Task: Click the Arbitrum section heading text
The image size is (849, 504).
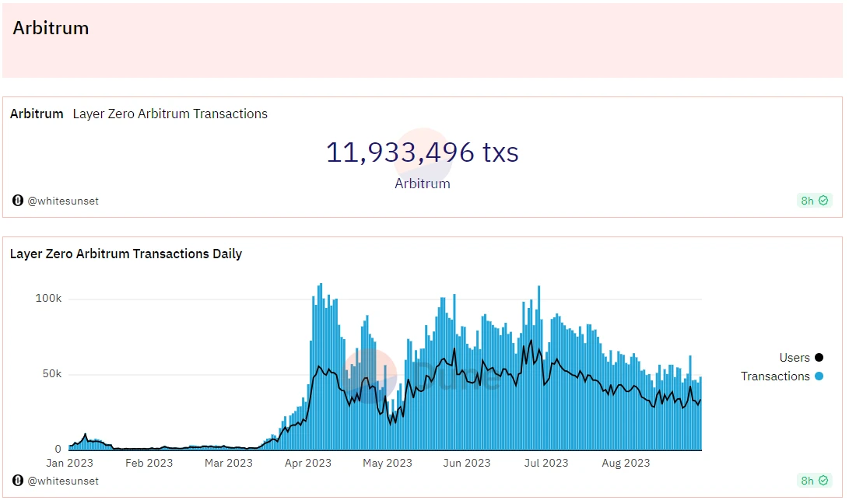Action: pos(51,27)
